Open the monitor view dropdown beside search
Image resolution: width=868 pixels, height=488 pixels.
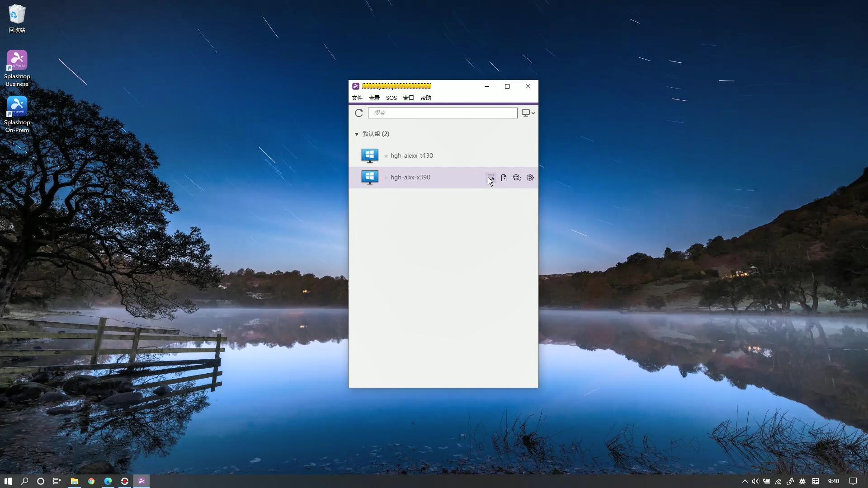point(528,113)
